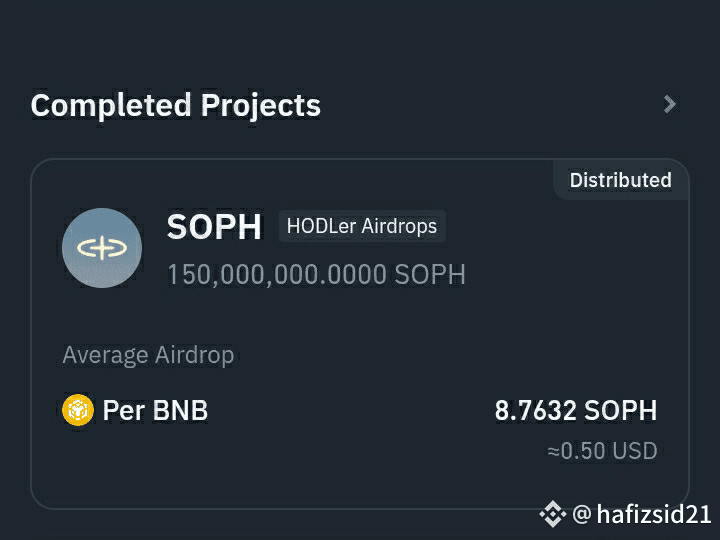Viewport: 720px width, 540px height.
Task: Click the @ symbol before hafizsid21
Action: coord(582,514)
